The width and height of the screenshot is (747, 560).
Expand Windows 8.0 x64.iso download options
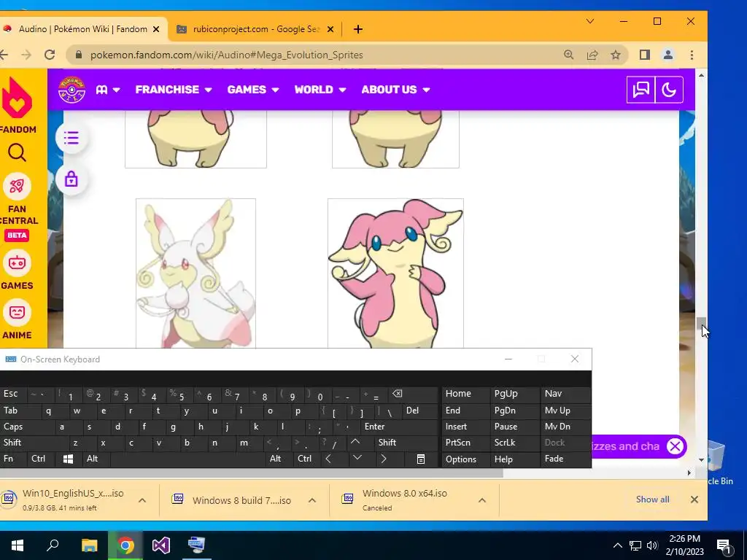482,500
